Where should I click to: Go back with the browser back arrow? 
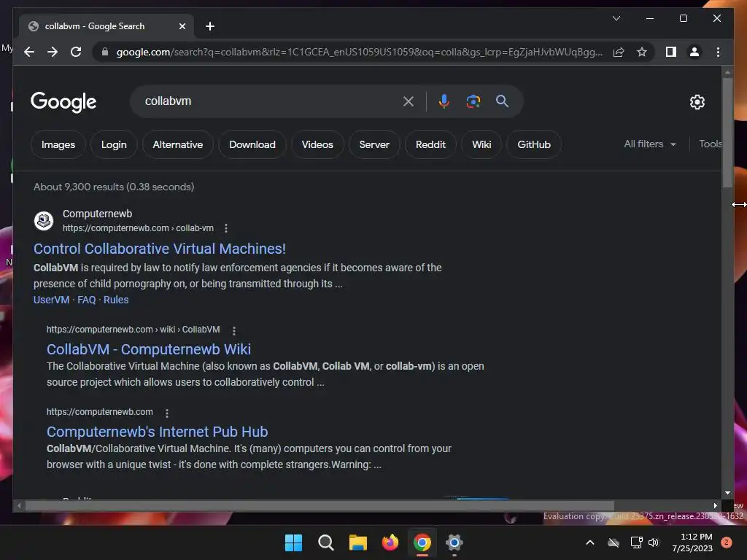pos(29,52)
